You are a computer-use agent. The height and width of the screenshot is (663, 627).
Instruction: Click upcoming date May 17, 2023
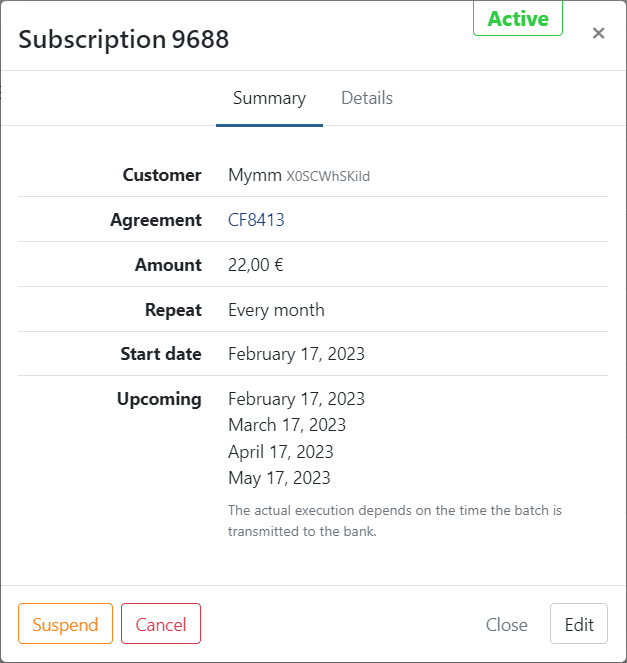[279, 477]
